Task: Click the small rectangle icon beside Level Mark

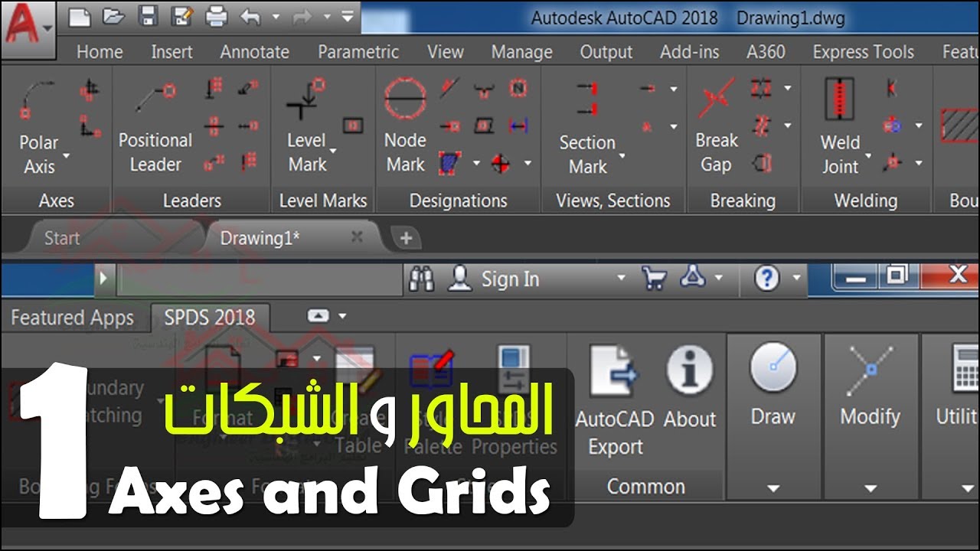Action: pyautogui.click(x=353, y=125)
